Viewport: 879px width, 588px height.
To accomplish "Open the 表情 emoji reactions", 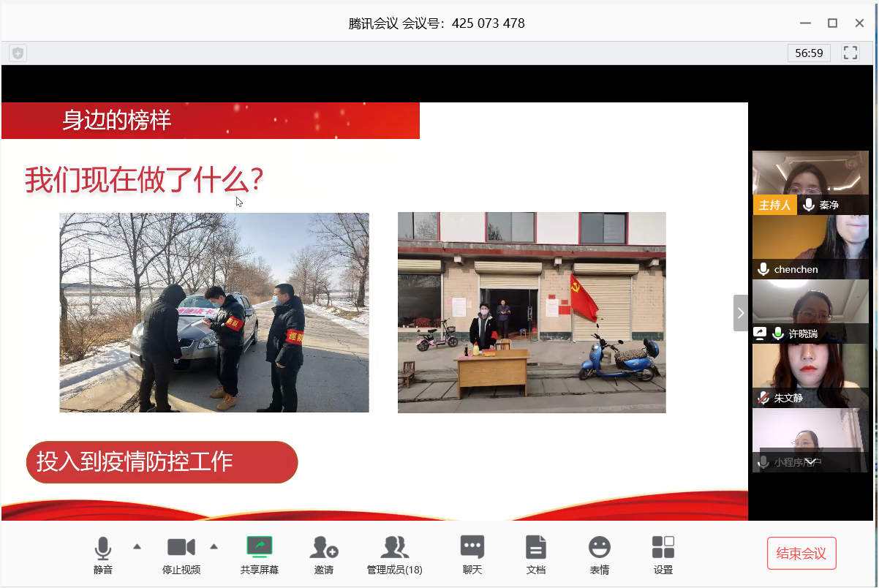I will coord(600,548).
